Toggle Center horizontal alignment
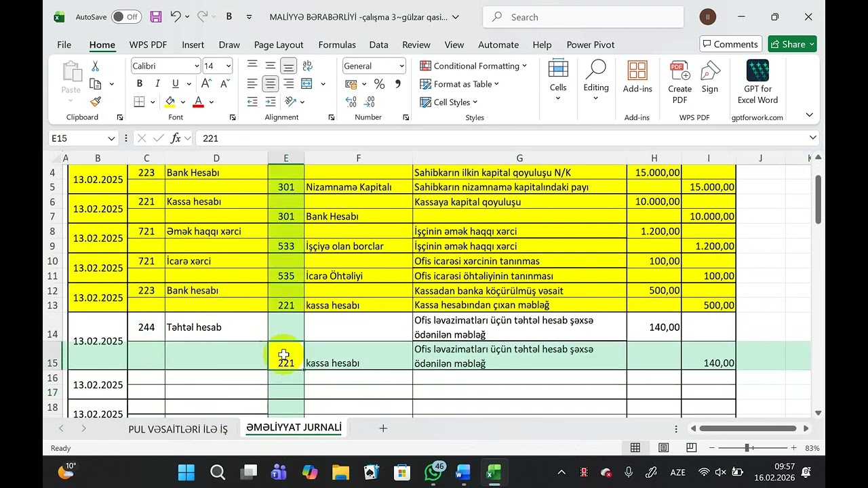The height and width of the screenshot is (488, 868). pos(271,83)
